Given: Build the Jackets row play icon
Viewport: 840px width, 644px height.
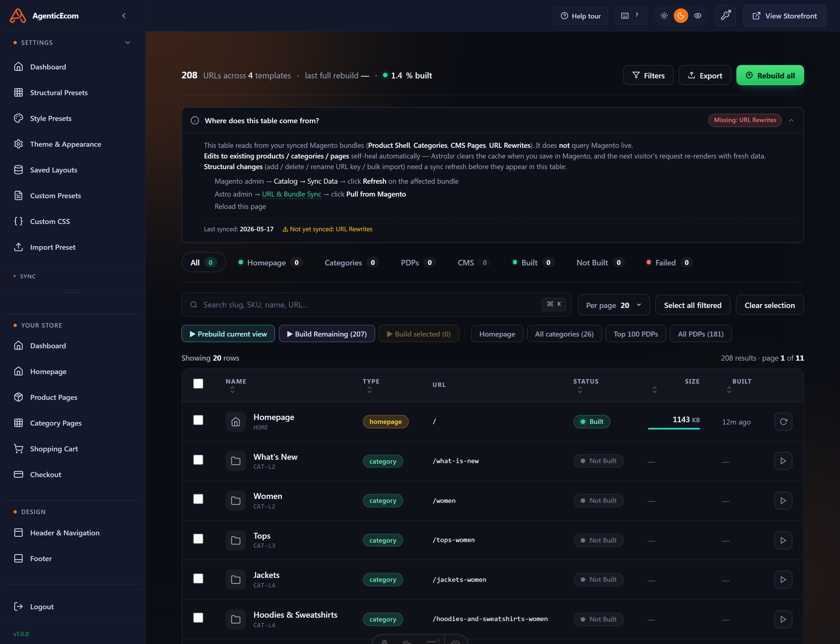Looking at the screenshot, I should 783,580.
